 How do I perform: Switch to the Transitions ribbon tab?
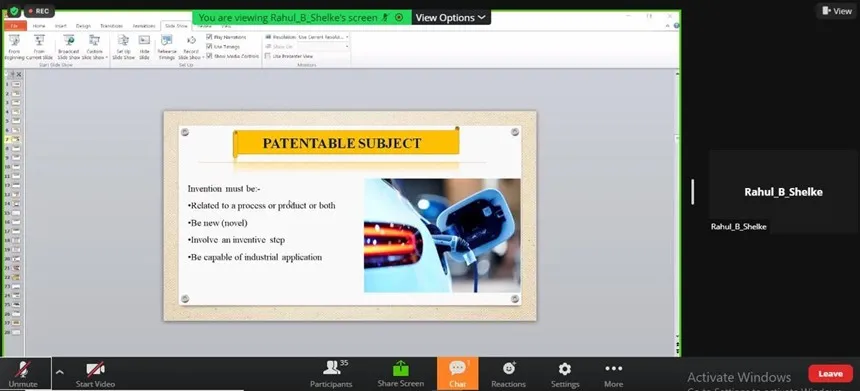coord(112,26)
